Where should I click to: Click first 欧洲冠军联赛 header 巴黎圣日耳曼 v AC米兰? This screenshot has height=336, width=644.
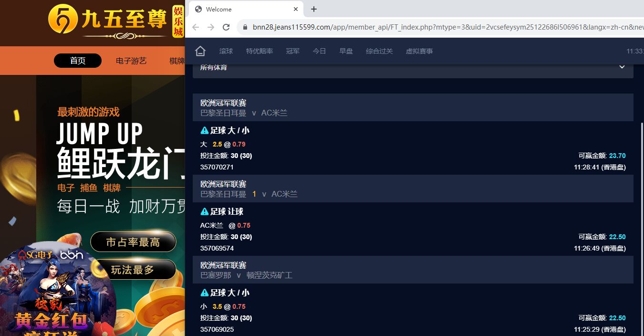tap(413, 108)
